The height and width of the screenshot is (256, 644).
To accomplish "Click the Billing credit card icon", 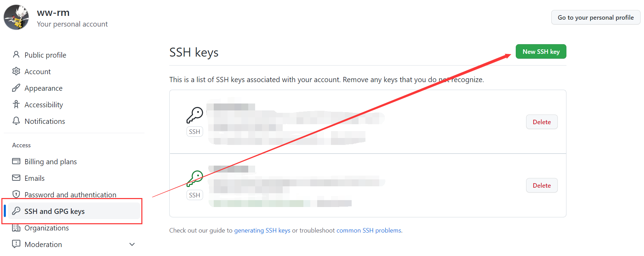I will tap(16, 161).
